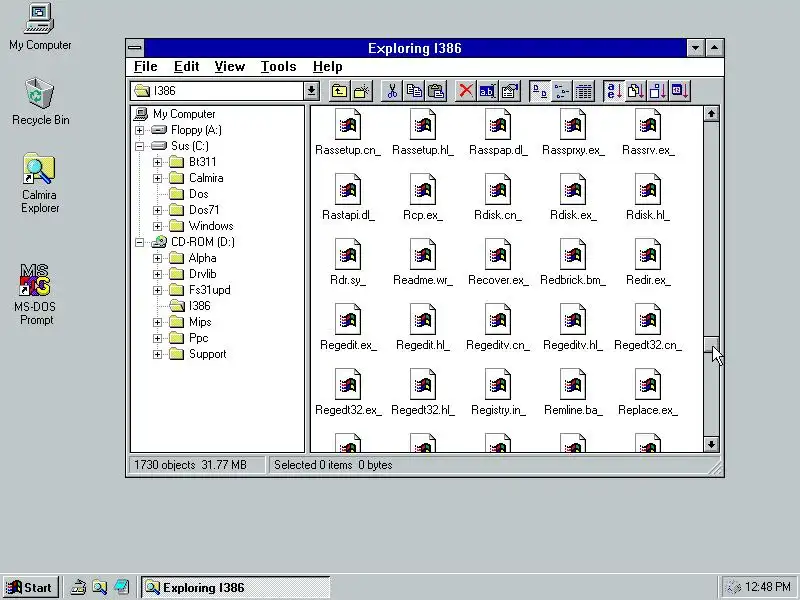The height and width of the screenshot is (600, 800).
Task: Select the Redbrick.bm_ file
Action: (573, 262)
